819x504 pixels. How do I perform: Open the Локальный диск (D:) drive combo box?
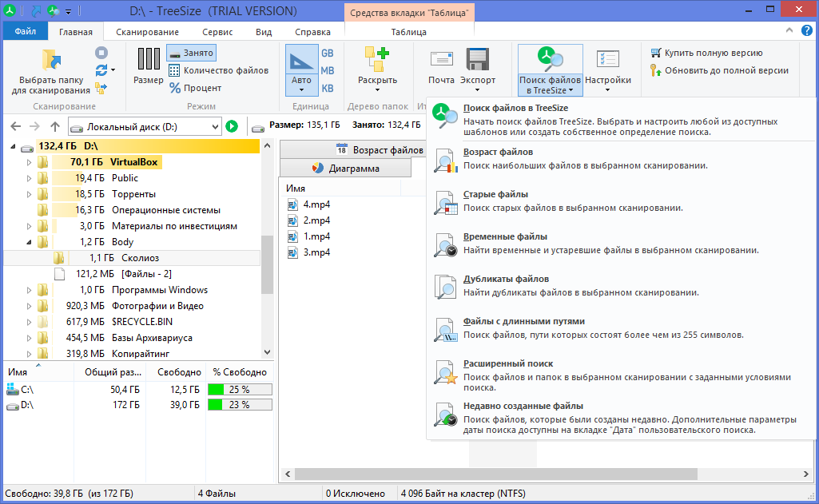pos(145,126)
